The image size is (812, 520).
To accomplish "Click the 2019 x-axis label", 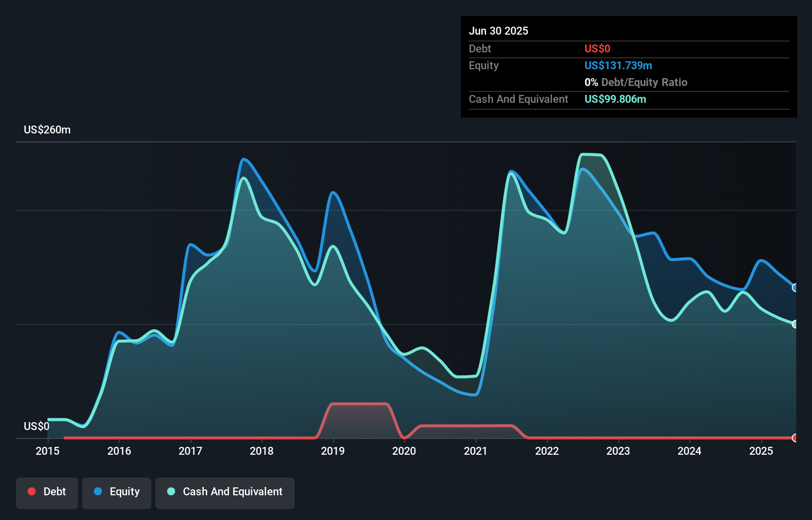I will (x=333, y=451).
